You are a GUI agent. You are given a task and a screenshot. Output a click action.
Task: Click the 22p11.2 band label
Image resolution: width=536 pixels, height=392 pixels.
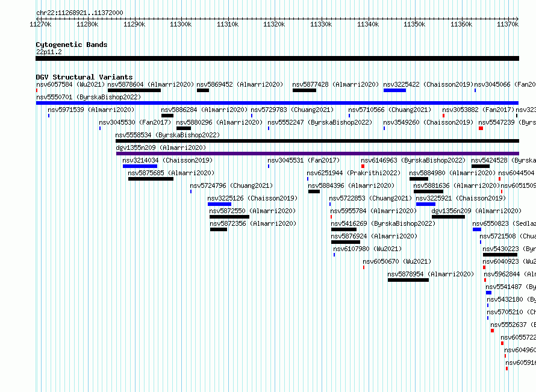(x=49, y=52)
